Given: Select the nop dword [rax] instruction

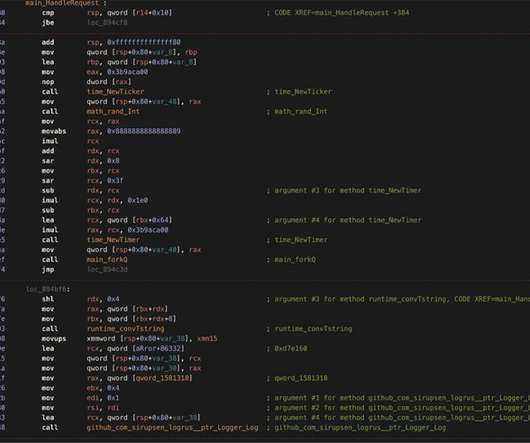Looking at the screenshot, I should coord(86,82).
